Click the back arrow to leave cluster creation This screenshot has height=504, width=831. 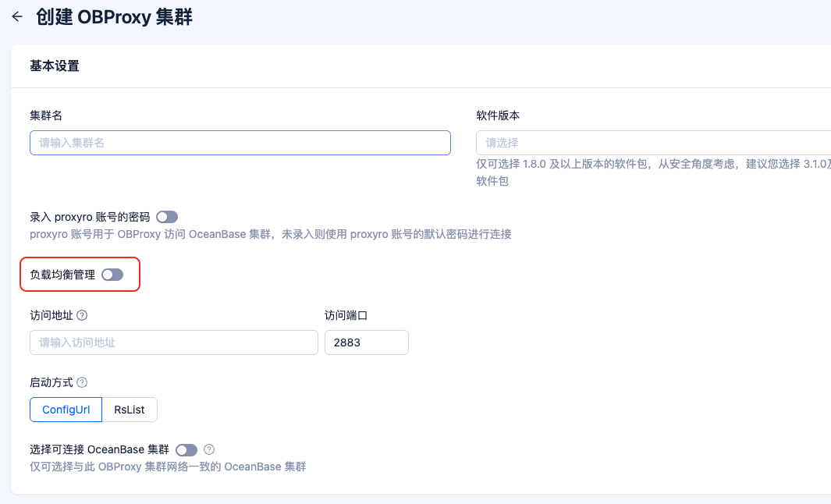click(17, 16)
